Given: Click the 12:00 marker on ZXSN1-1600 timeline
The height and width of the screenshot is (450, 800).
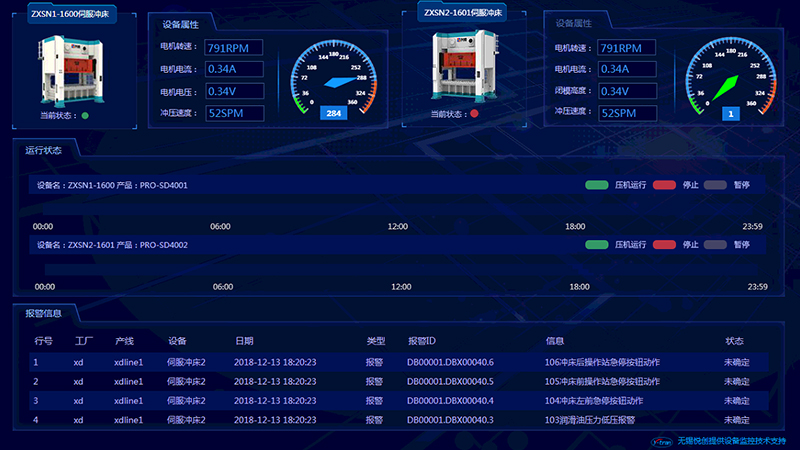Looking at the screenshot, I should 398,226.
